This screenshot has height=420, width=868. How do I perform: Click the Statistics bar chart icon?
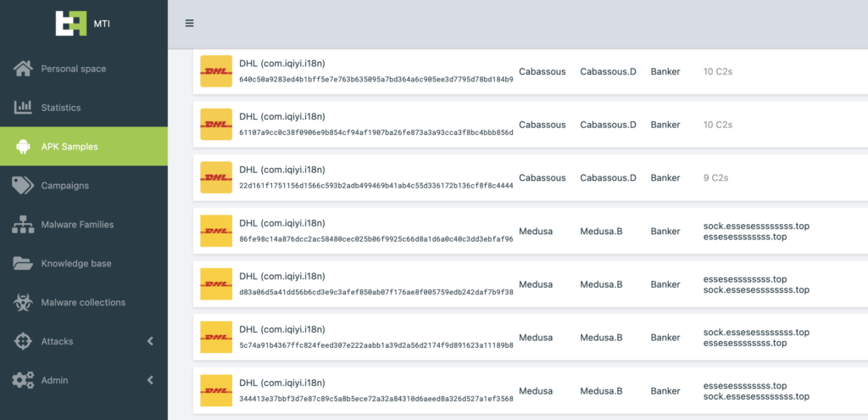click(x=23, y=108)
